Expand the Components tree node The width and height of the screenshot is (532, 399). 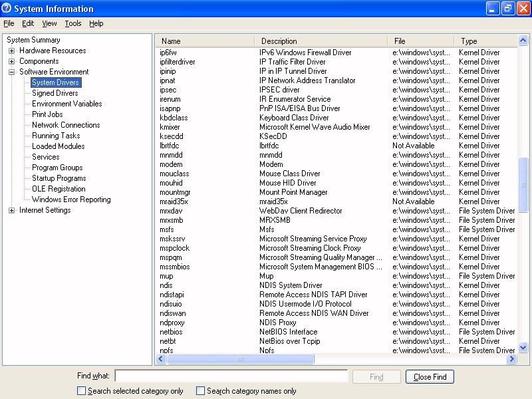coord(12,61)
